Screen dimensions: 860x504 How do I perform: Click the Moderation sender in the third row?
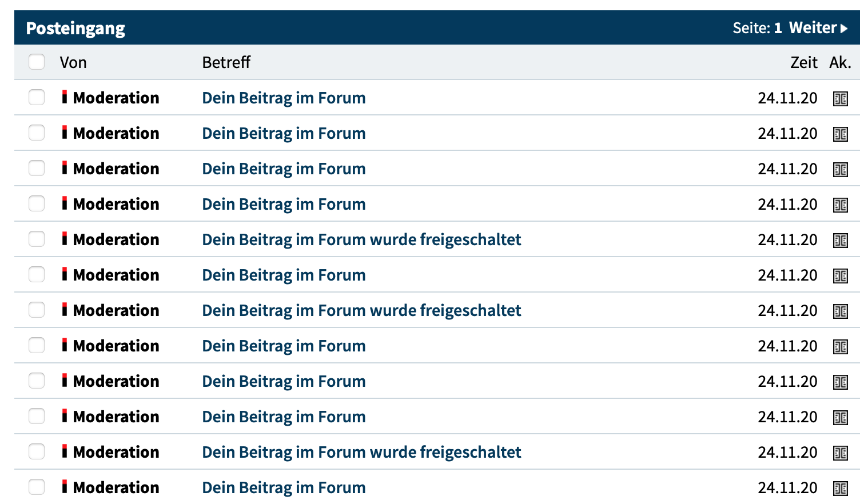pos(116,169)
